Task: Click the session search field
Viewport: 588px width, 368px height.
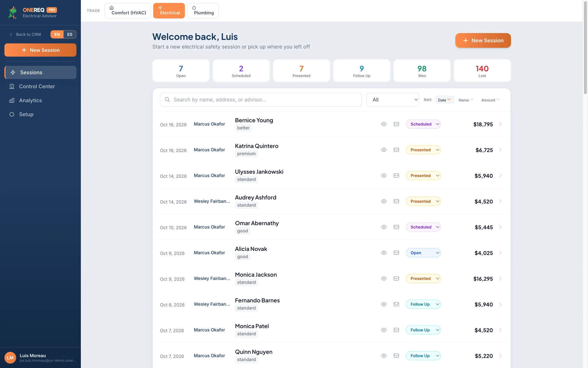Action: [261, 100]
